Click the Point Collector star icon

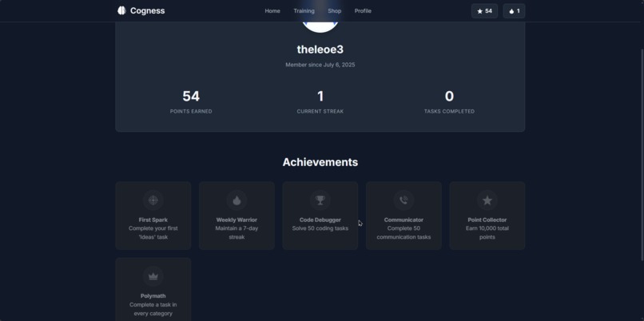coord(487,200)
